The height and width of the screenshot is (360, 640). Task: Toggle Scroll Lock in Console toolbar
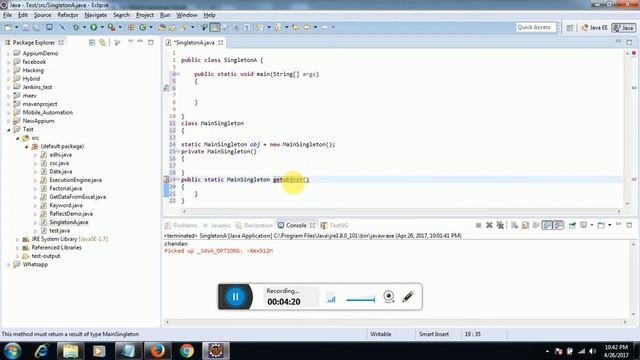[525, 225]
